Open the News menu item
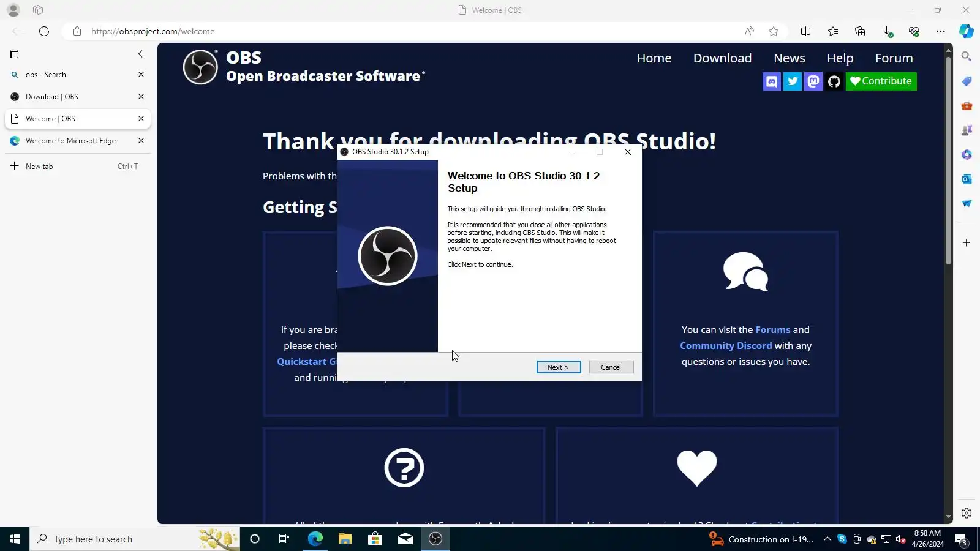 (x=790, y=58)
